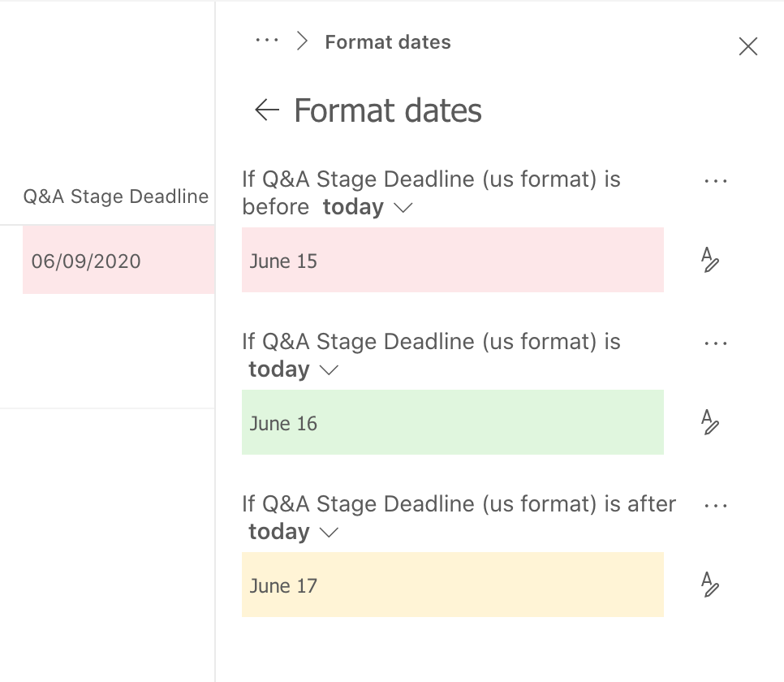
Task: Open more options for the after-today rule
Action: pyautogui.click(x=716, y=506)
